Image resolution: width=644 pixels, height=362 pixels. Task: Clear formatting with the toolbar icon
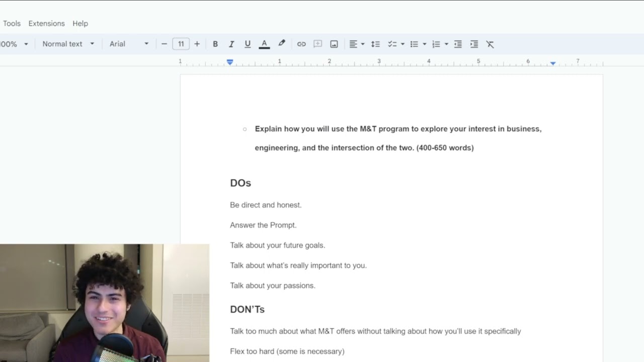(490, 44)
